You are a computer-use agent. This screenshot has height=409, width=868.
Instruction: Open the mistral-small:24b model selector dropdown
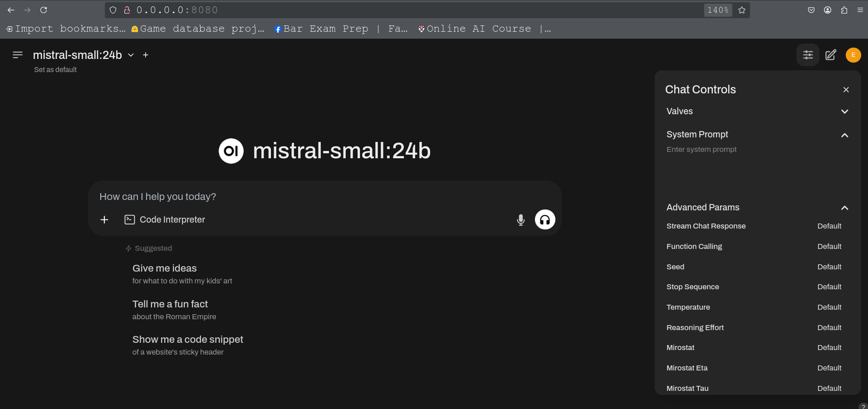pyautogui.click(x=83, y=55)
